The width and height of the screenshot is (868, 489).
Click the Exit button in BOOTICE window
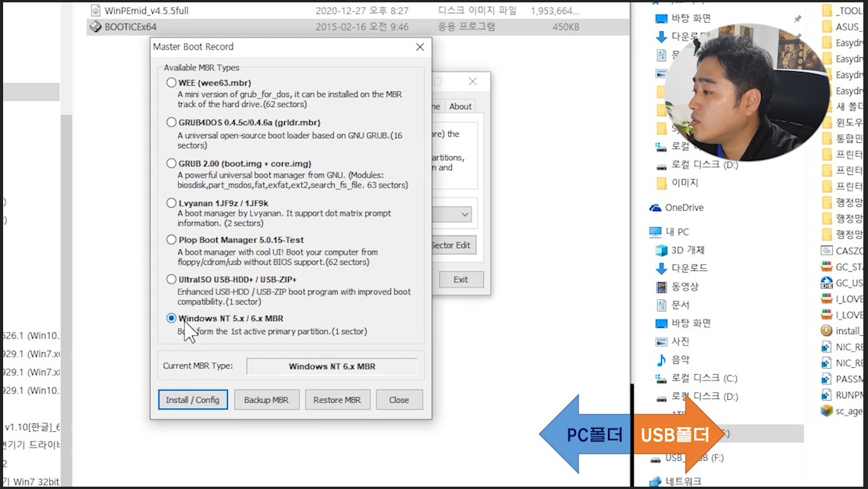(461, 280)
